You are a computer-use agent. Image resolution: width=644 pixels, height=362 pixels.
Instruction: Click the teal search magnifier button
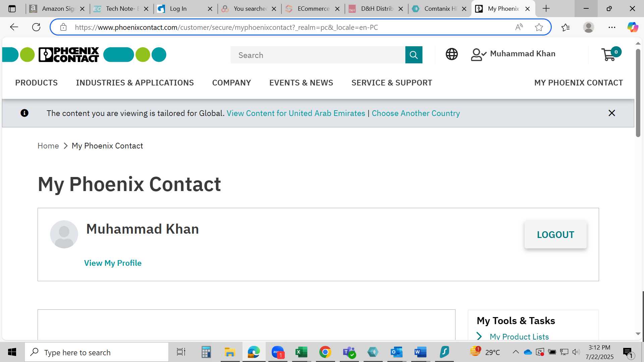point(414,55)
